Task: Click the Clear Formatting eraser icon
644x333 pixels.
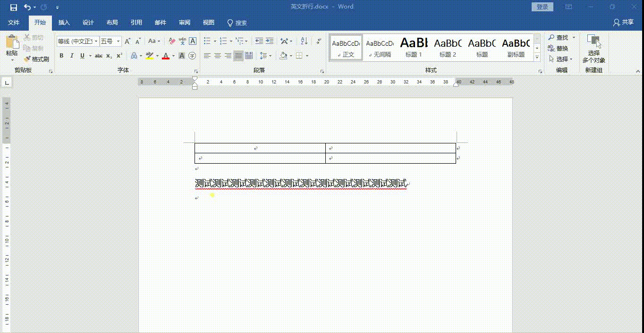Action: tap(172, 42)
